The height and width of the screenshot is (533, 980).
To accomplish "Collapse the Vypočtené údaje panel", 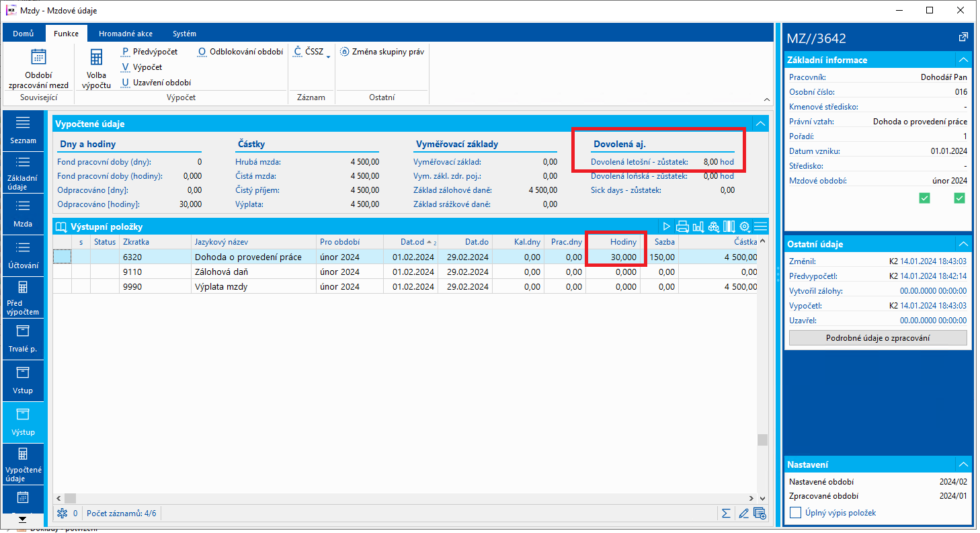I will coord(760,124).
